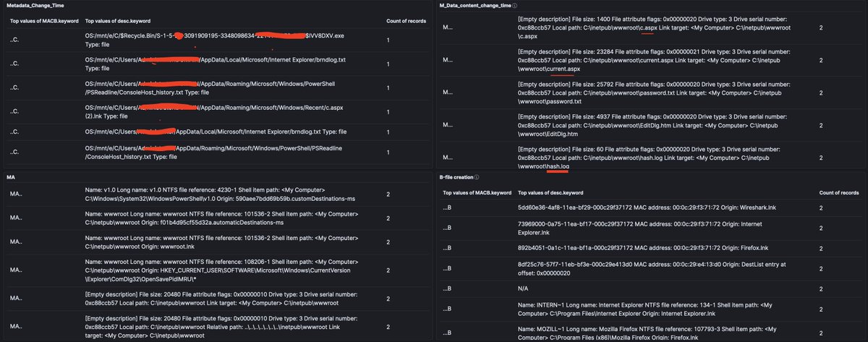Click the ..C. value in c.aspx (2).lnk row
The height and width of the screenshot is (342, 868).
pos(15,112)
